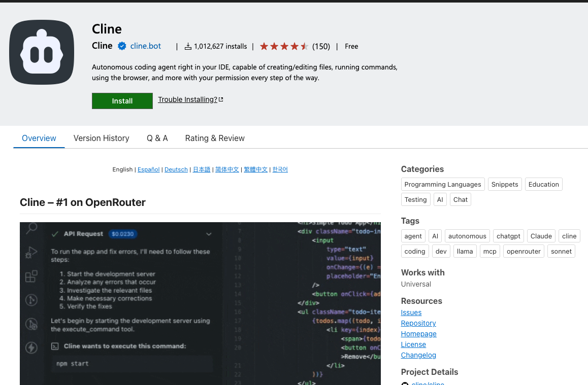This screenshot has height=385, width=588.
Task: Open the Trouble Installing? link
Action: 187,99
